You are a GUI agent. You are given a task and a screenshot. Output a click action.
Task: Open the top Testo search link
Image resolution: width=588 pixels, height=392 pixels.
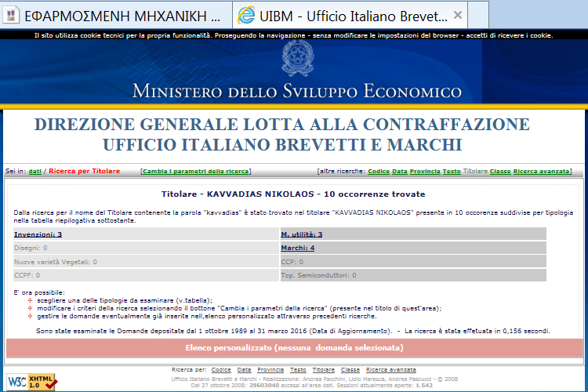pyautogui.click(x=452, y=172)
